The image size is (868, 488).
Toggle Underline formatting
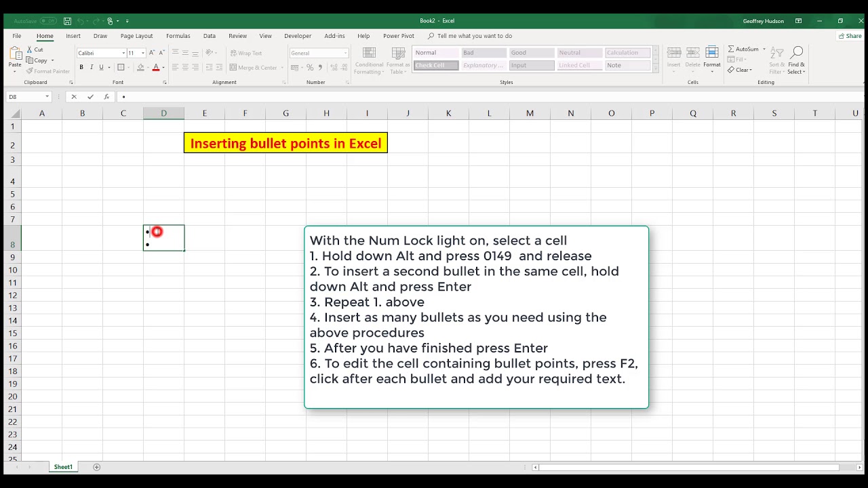[x=101, y=67]
